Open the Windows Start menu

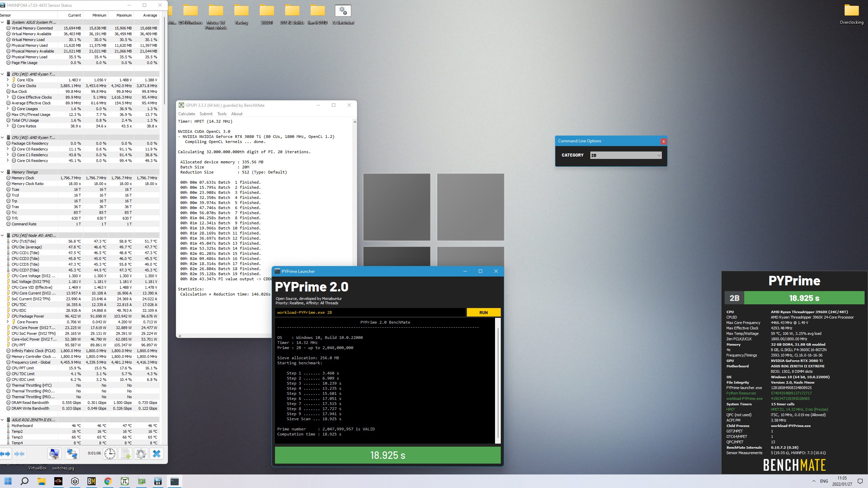(x=8, y=481)
